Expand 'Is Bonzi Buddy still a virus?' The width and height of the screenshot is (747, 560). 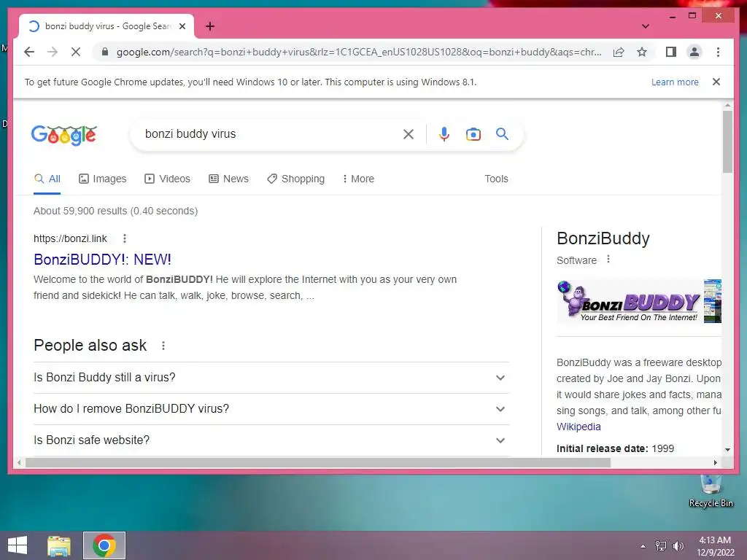tap(271, 378)
